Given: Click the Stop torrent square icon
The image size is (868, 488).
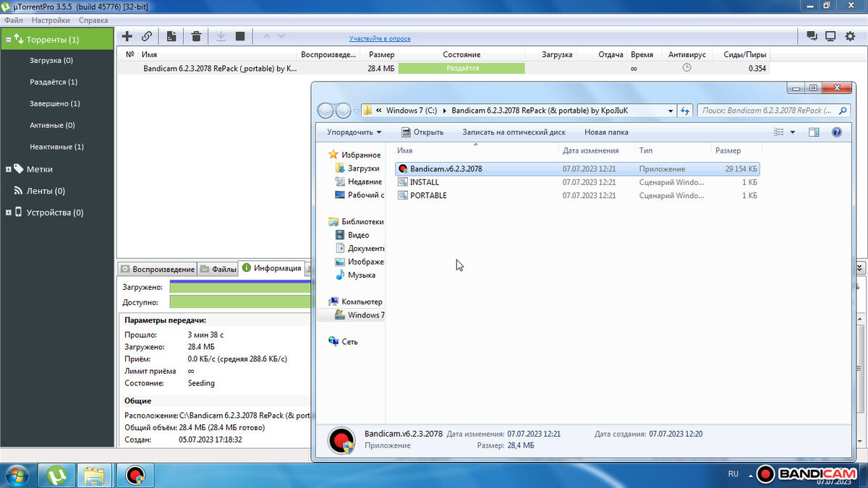Looking at the screenshot, I should (x=240, y=36).
